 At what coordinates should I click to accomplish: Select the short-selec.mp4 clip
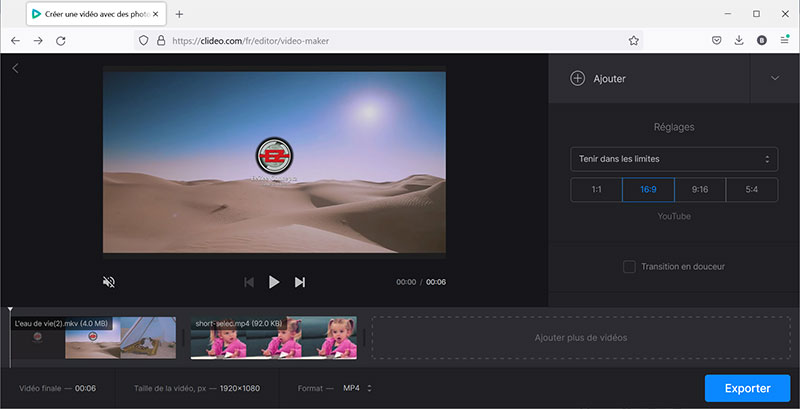(273, 338)
